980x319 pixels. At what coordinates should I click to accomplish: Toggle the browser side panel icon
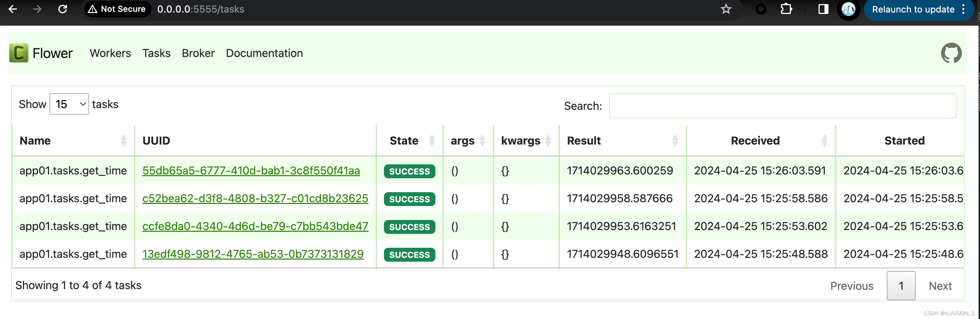(823, 9)
